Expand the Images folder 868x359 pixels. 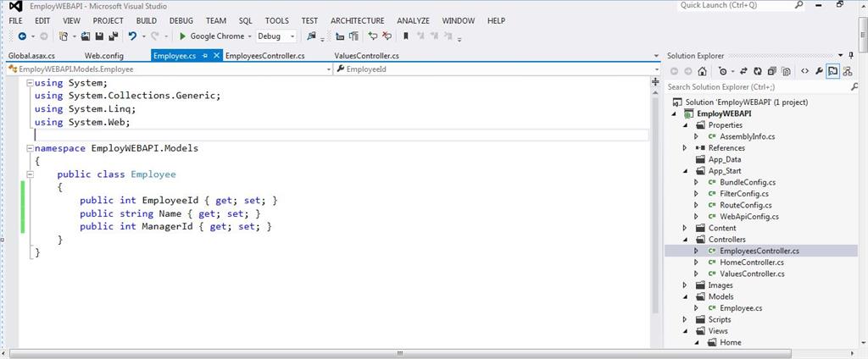pos(685,285)
